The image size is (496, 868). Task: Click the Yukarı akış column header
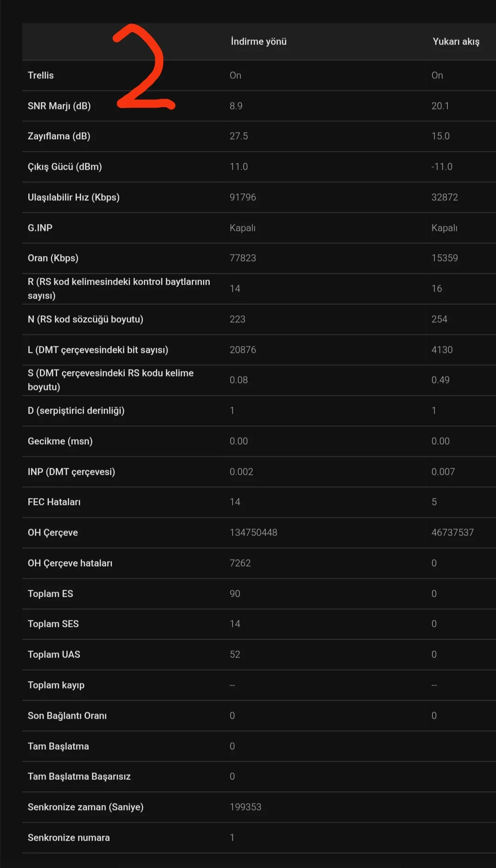(x=456, y=42)
